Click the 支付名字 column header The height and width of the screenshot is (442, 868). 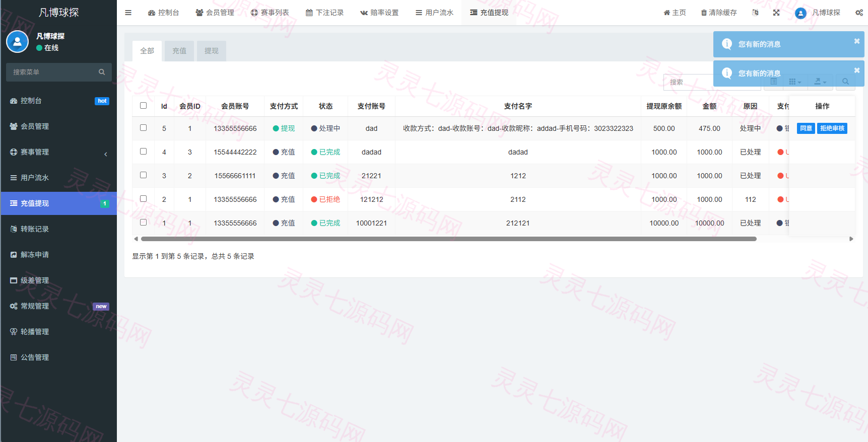[518, 106]
